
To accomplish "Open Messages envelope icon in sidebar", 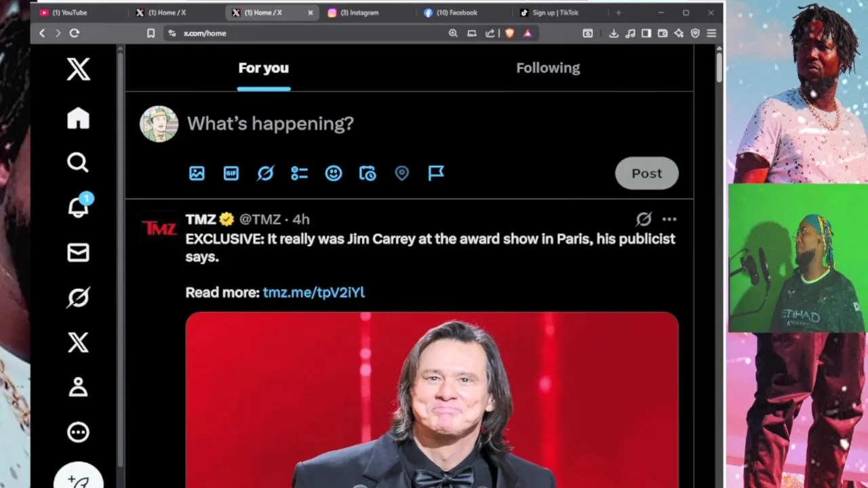I will [78, 252].
